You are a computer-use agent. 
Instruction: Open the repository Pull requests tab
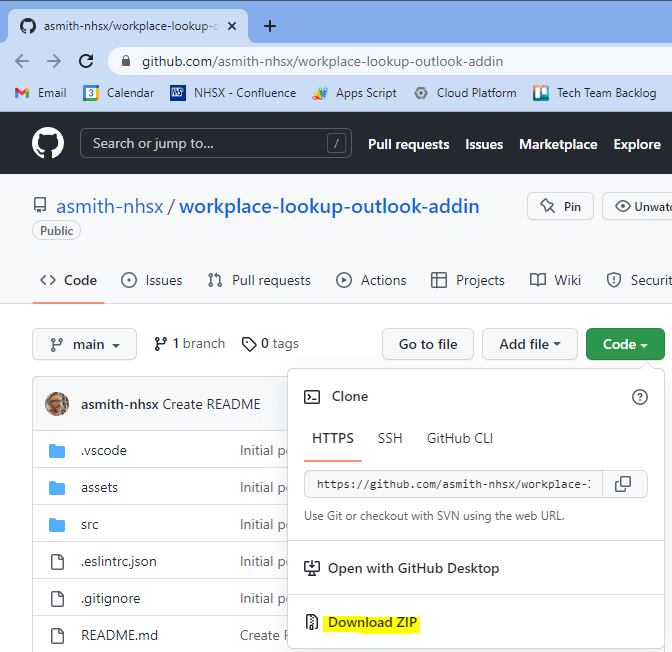259,280
